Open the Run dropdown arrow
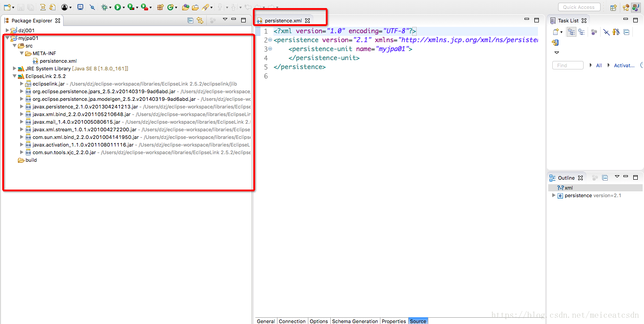Screen dimensions: 644x324 124,8
